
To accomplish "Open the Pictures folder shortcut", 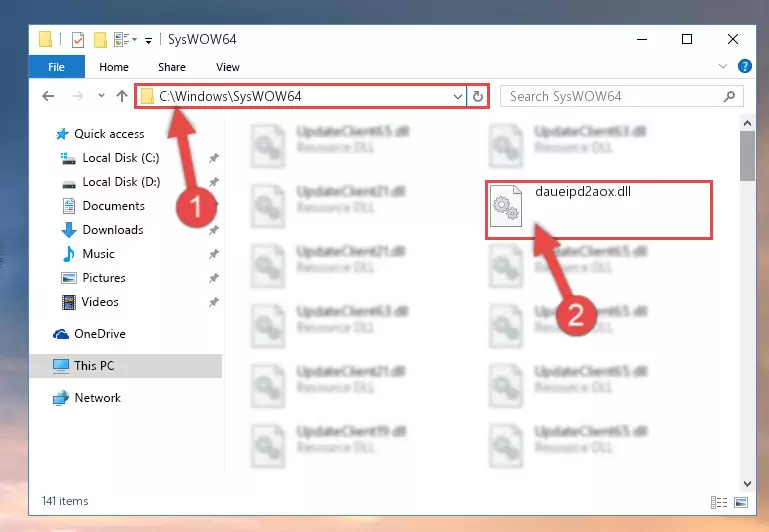I will point(103,278).
